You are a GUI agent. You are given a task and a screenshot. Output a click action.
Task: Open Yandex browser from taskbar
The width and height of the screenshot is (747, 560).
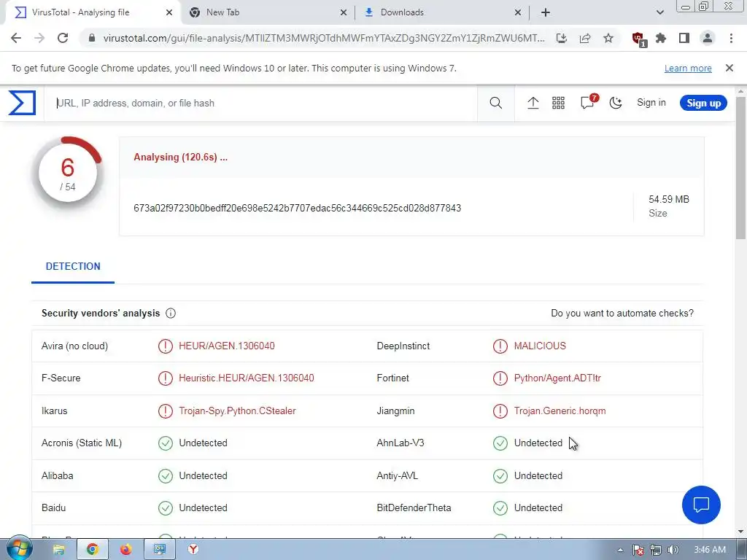point(193,550)
